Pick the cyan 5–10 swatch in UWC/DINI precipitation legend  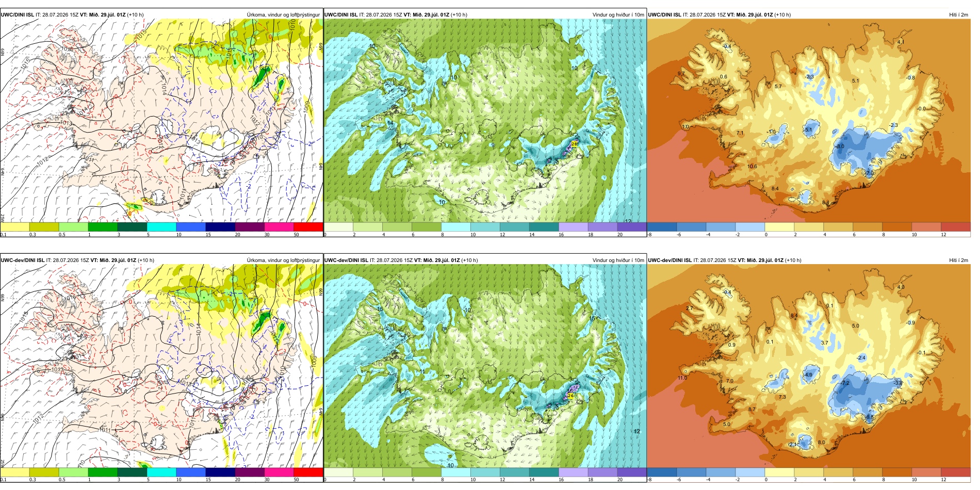[161, 226]
